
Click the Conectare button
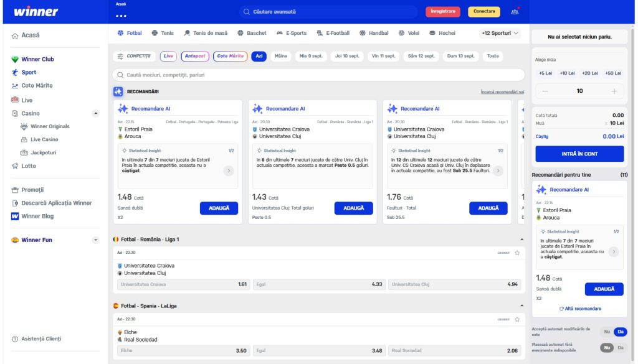[x=483, y=11]
